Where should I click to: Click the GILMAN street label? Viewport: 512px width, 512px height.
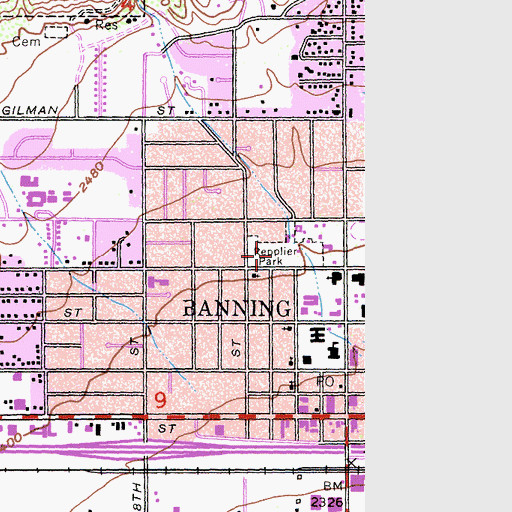30,110
